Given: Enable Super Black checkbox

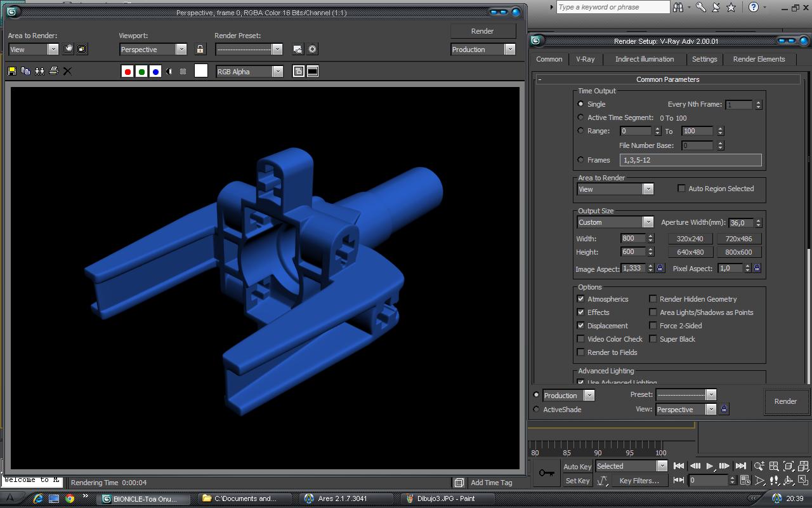Looking at the screenshot, I should pos(653,338).
